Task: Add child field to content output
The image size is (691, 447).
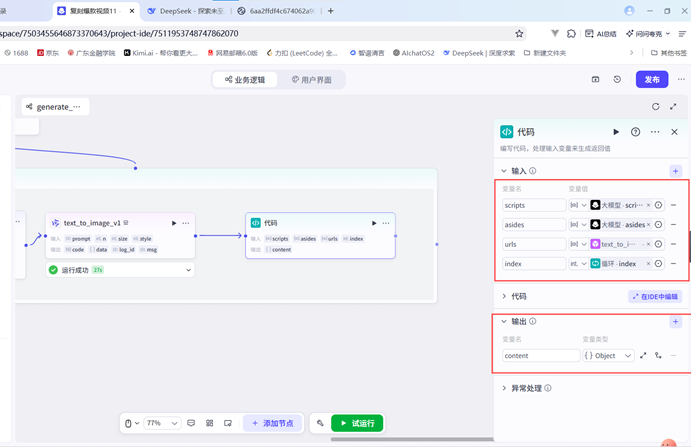Action: (658, 355)
